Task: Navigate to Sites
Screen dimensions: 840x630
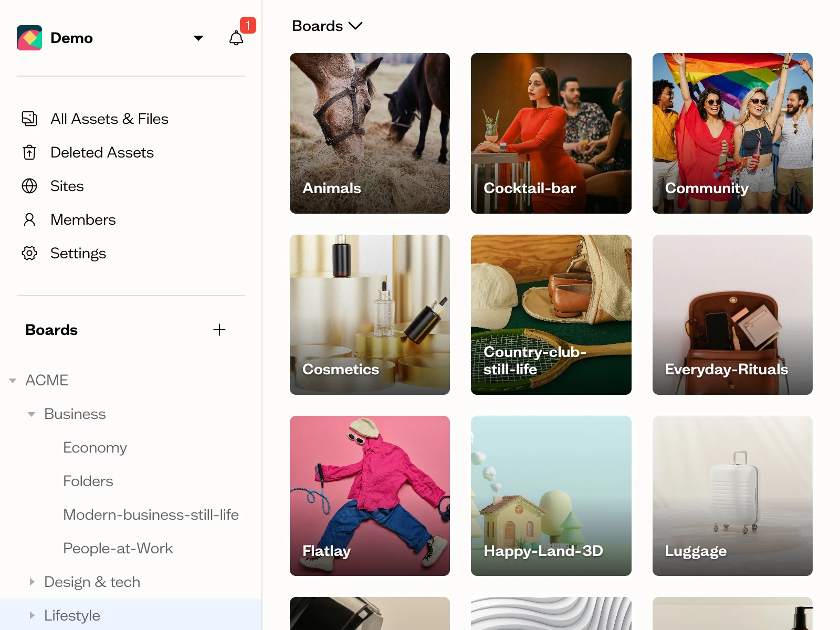Action: click(x=67, y=186)
